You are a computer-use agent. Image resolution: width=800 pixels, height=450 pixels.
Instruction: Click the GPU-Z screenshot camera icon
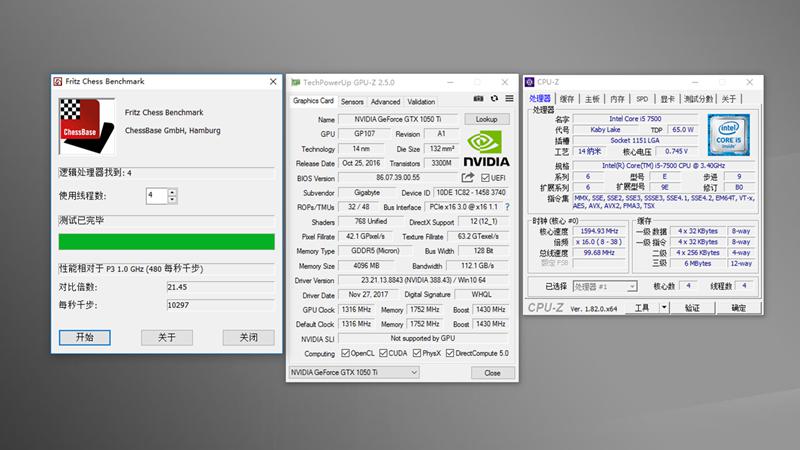tap(479, 98)
